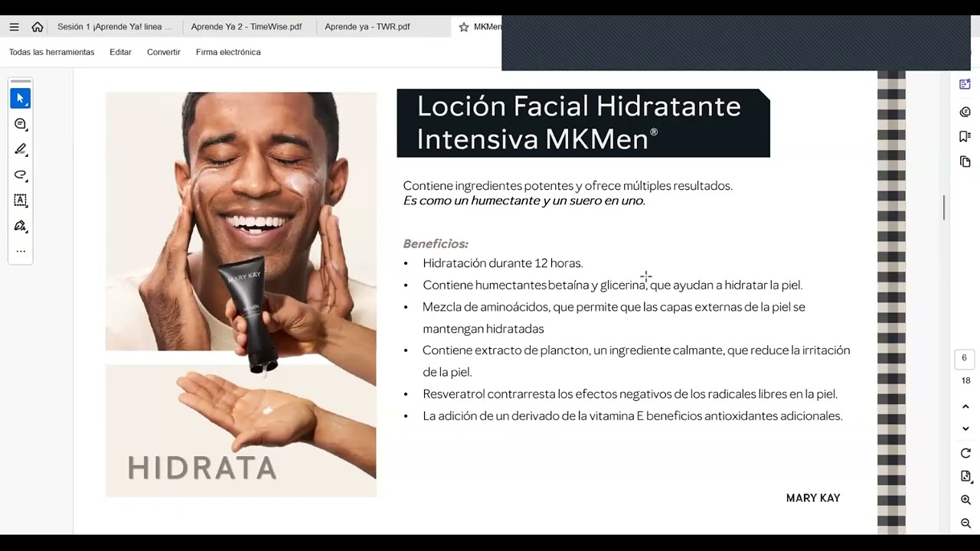Open the comments panel on right
980x551 pixels.
[x=965, y=112]
